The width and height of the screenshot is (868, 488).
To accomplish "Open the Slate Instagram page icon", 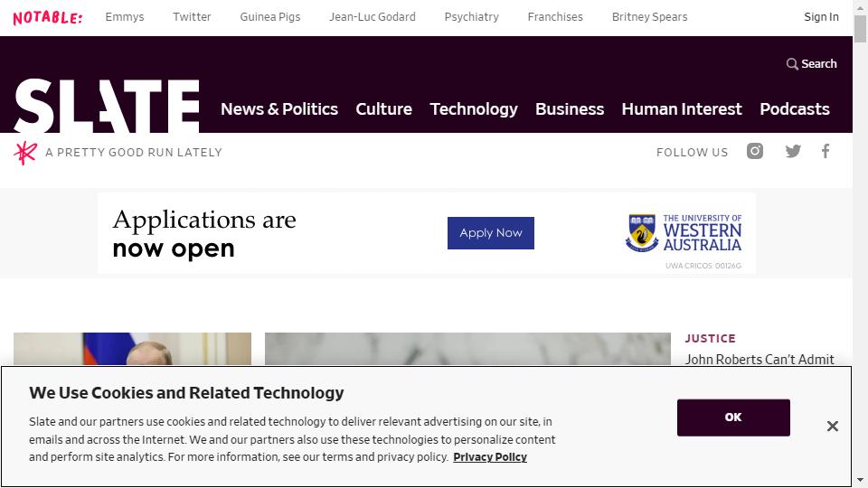I will click(x=754, y=151).
